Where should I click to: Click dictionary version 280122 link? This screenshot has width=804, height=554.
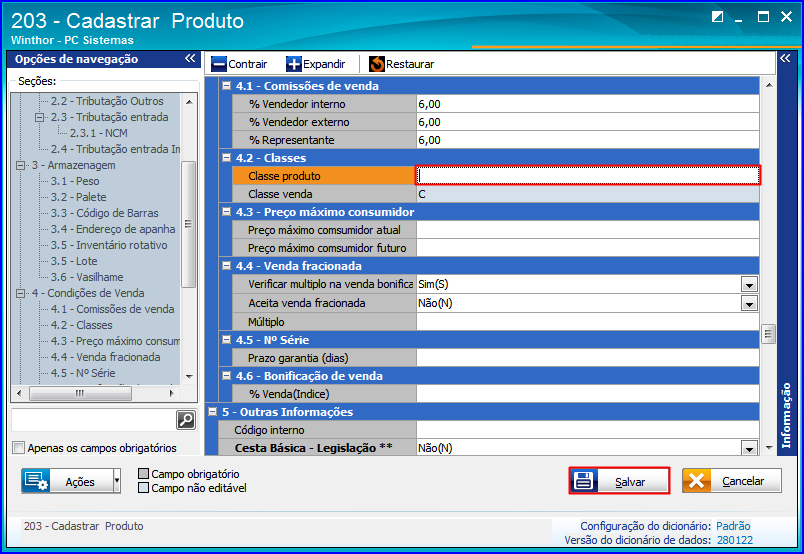pyautogui.click(x=735, y=540)
